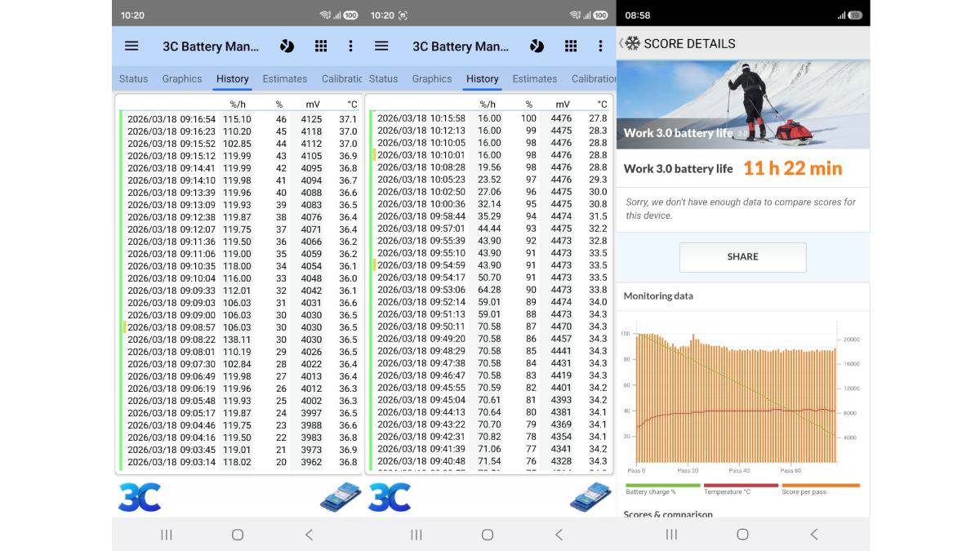Tap the 3C logo at bottom of left screen
Image resolution: width=980 pixels, height=551 pixels.
140,497
